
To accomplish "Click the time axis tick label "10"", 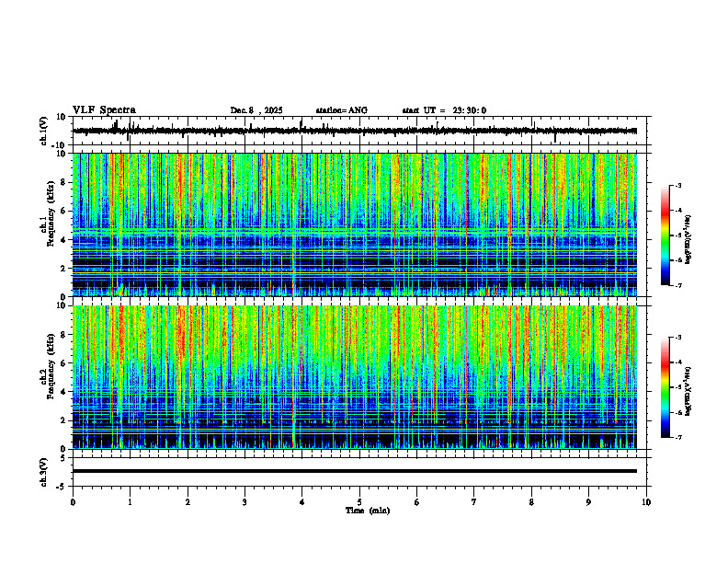I will [x=646, y=502].
